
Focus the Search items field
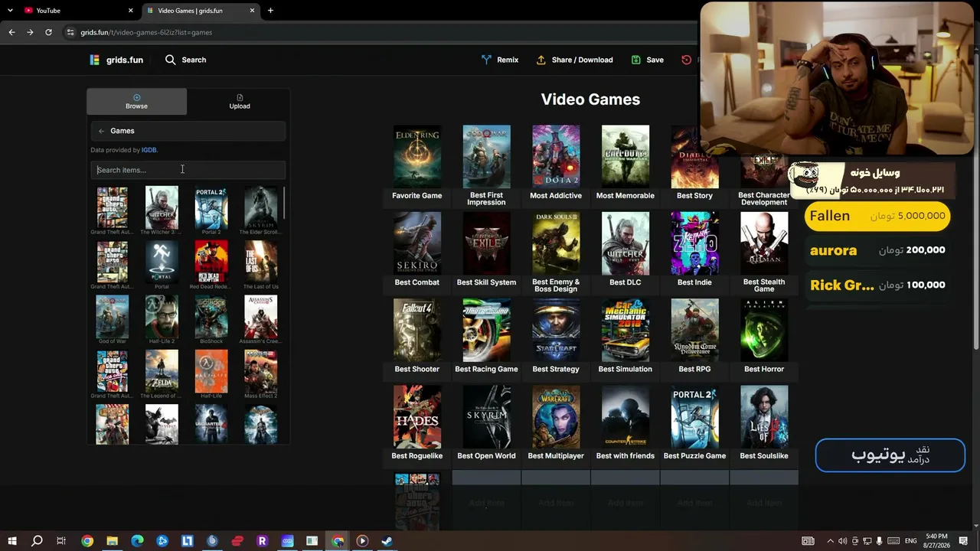[x=188, y=170]
